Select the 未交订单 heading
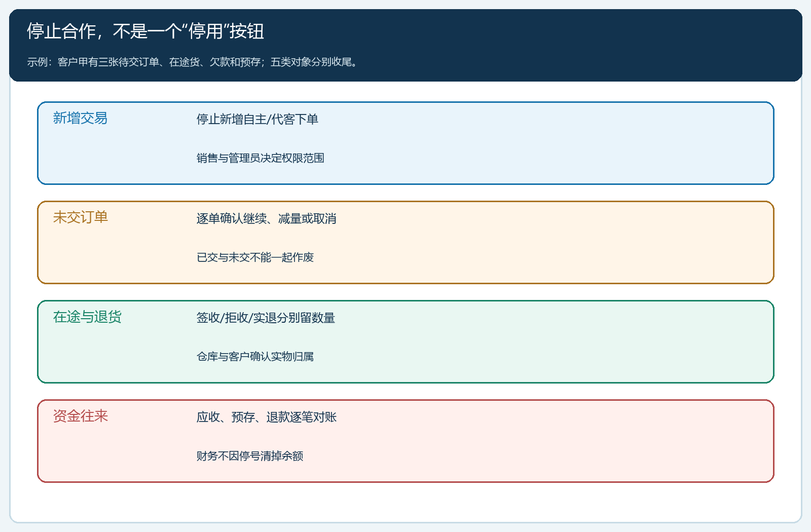The image size is (811, 532). click(x=80, y=217)
